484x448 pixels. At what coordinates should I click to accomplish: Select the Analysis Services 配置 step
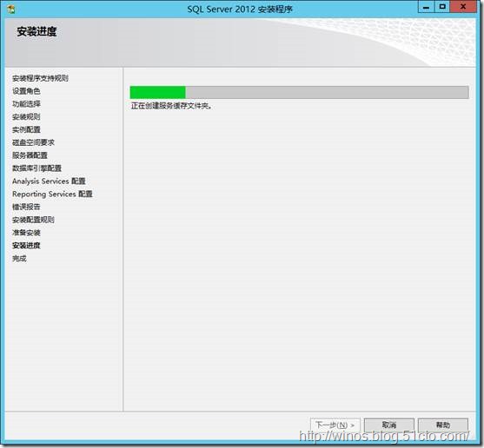[x=49, y=181]
